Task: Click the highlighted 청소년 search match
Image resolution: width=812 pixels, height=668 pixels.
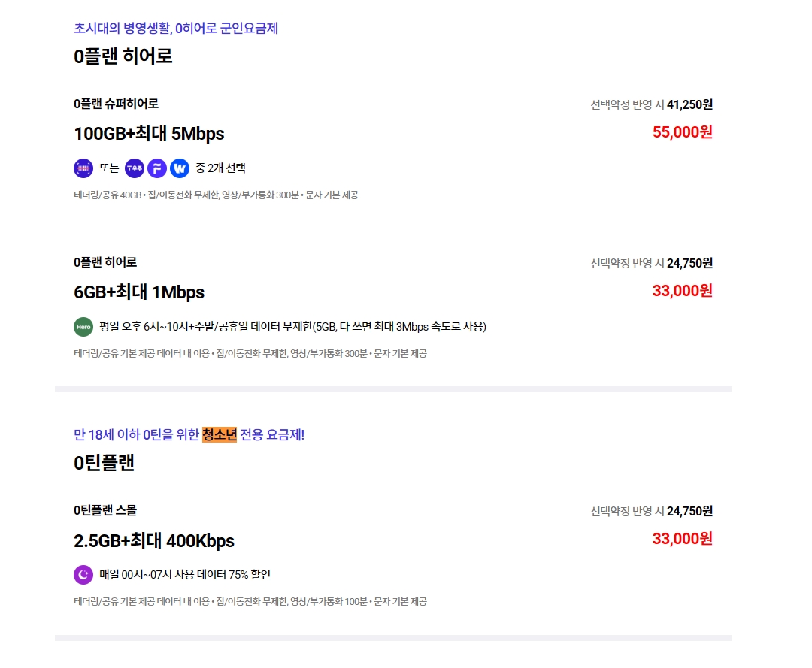Action: [220, 434]
